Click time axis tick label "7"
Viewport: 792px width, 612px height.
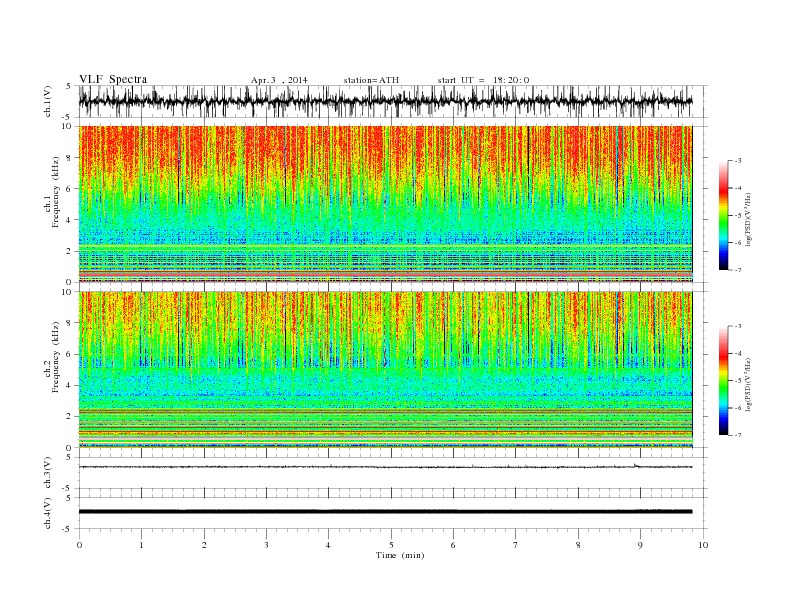coord(516,545)
